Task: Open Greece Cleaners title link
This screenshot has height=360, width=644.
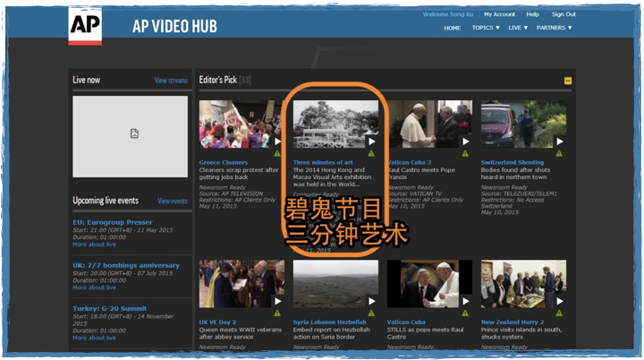Action: (x=224, y=162)
